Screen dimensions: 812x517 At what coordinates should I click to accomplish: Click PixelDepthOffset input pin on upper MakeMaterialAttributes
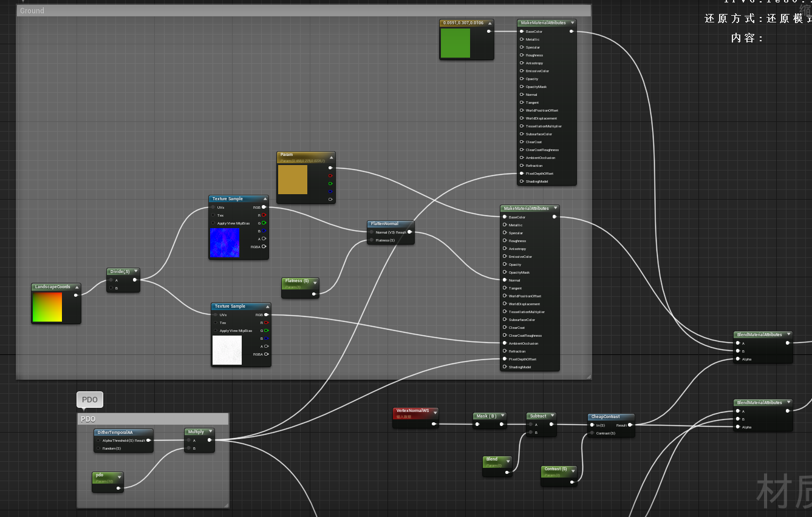click(522, 174)
